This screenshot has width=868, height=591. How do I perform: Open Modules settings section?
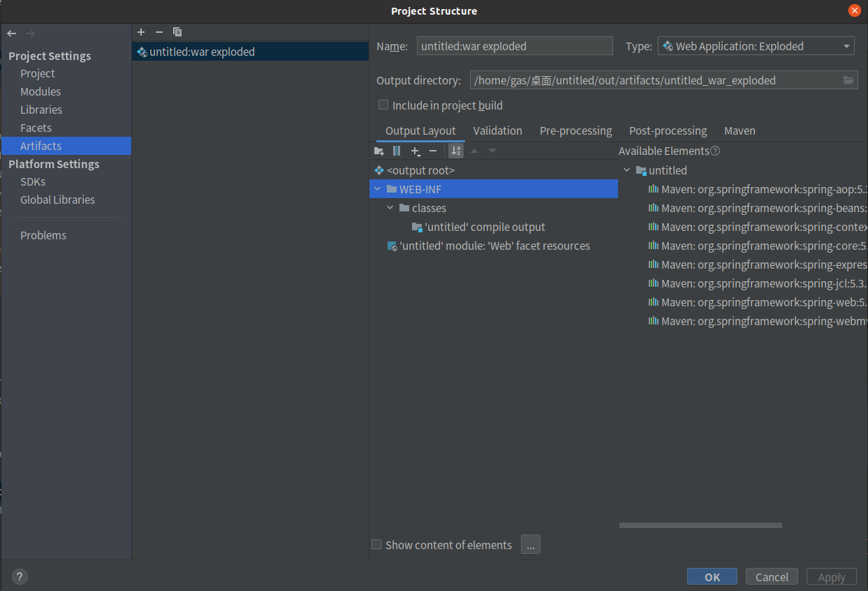[x=41, y=91]
